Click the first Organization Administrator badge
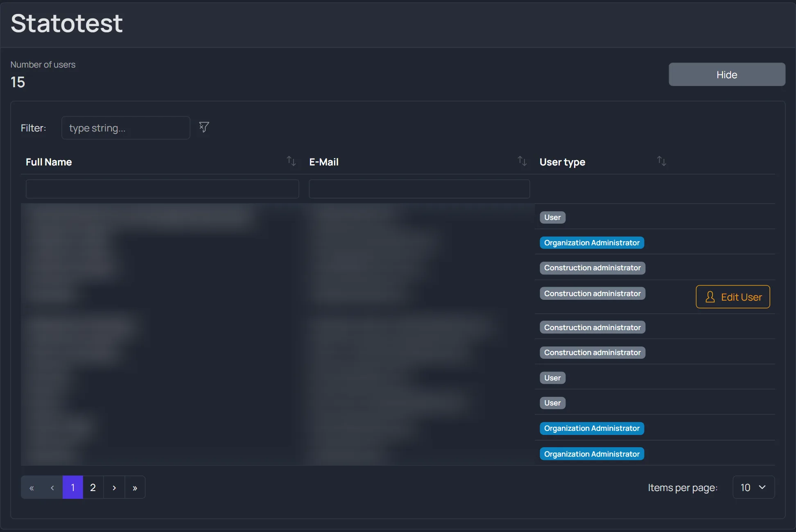The width and height of the screenshot is (796, 532). (592, 243)
